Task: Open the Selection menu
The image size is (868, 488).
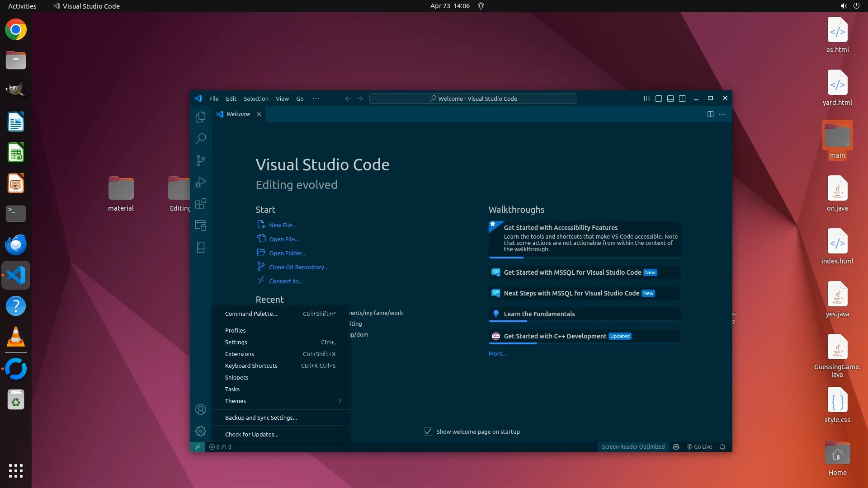Action: click(x=256, y=99)
